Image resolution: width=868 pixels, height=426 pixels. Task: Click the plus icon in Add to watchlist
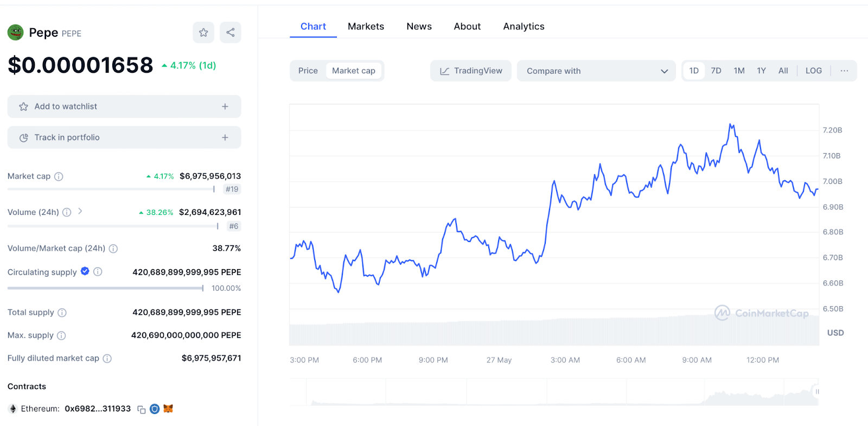point(225,106)
